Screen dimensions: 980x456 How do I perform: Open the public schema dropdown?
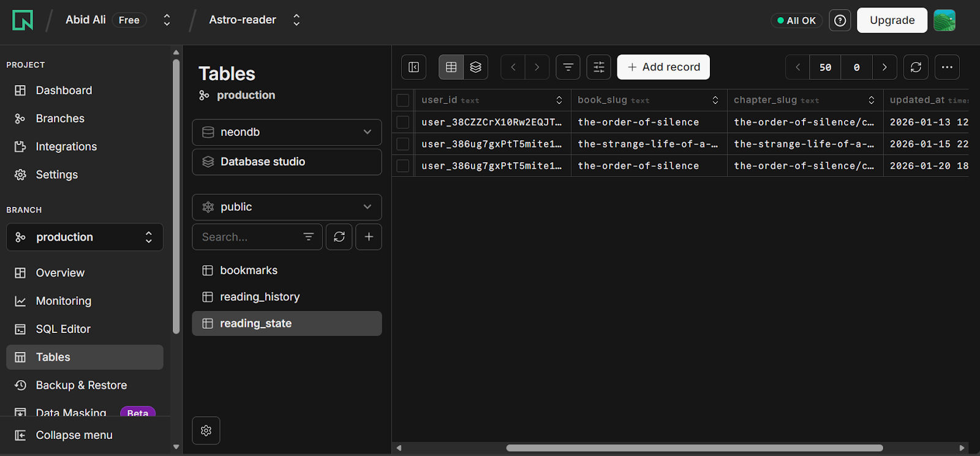click(x=287, y=207)
